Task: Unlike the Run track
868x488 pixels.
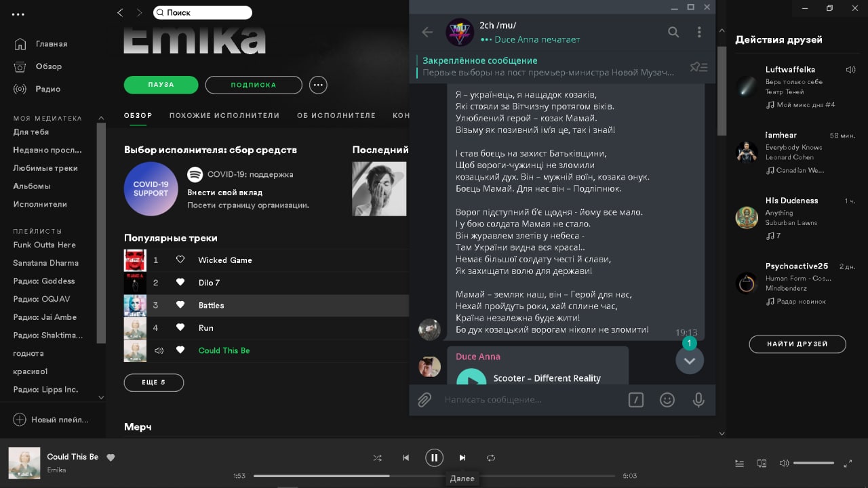Action: pyautogui.click(x=180, y=328)
